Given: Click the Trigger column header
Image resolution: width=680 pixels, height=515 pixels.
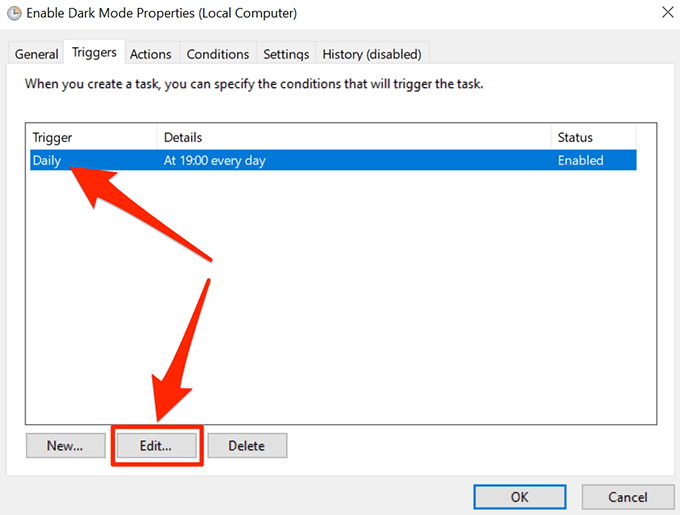Looking at the screenshot, I should pyautogui.click(x=92, y=137).
